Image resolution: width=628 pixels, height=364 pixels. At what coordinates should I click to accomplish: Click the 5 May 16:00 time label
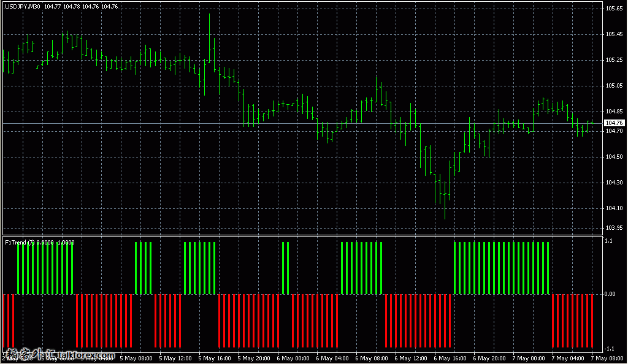point(215,358)
